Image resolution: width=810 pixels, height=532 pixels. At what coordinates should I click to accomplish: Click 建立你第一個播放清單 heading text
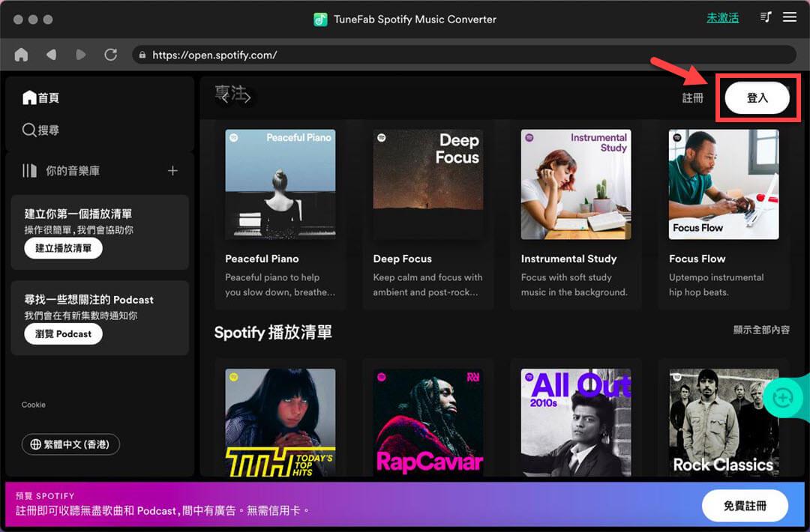pyautogui.click(x=78, y=214)
